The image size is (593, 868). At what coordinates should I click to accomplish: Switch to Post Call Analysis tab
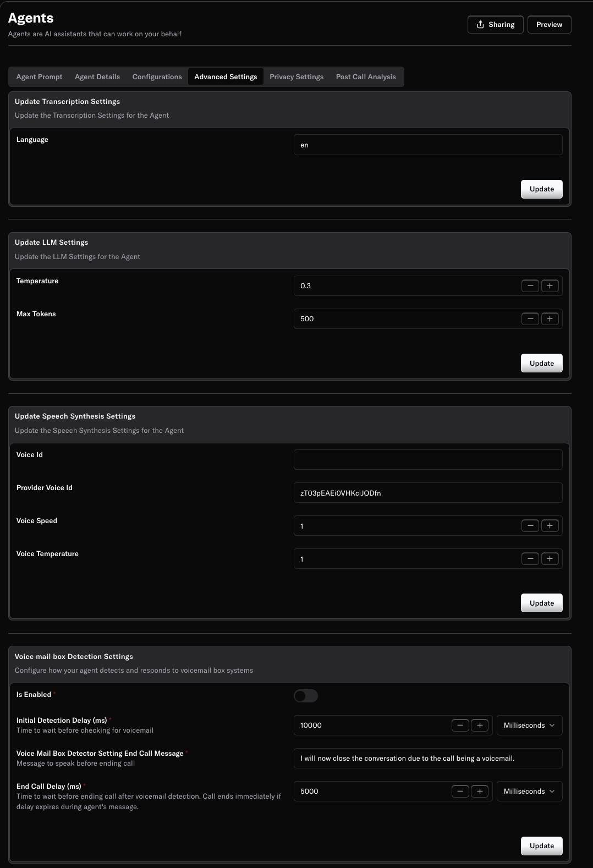(x=366, y=77)
